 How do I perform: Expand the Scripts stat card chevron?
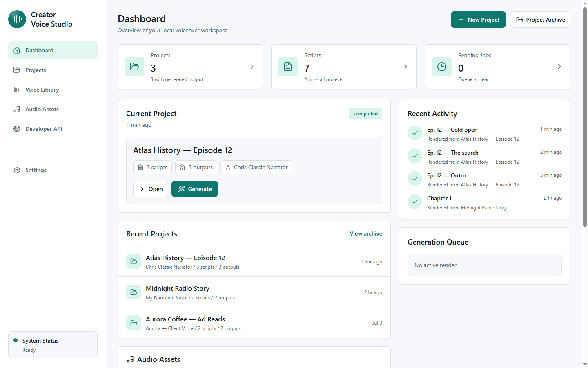point(406,67)
